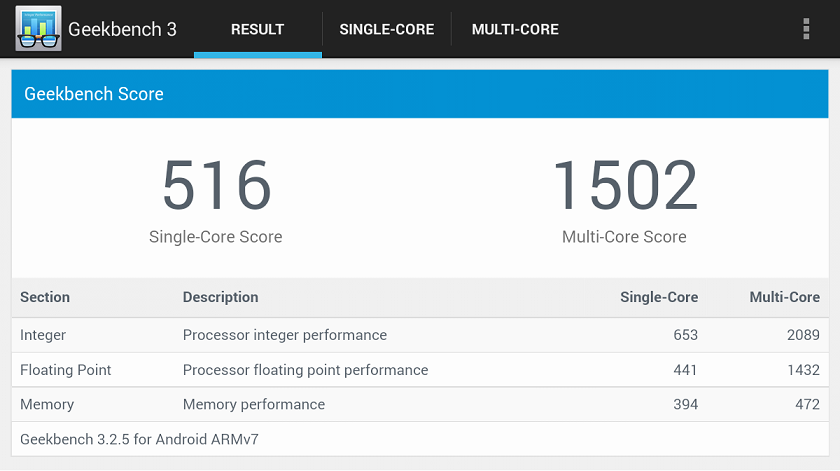Click the Multi-Core column header

[784, 297]
